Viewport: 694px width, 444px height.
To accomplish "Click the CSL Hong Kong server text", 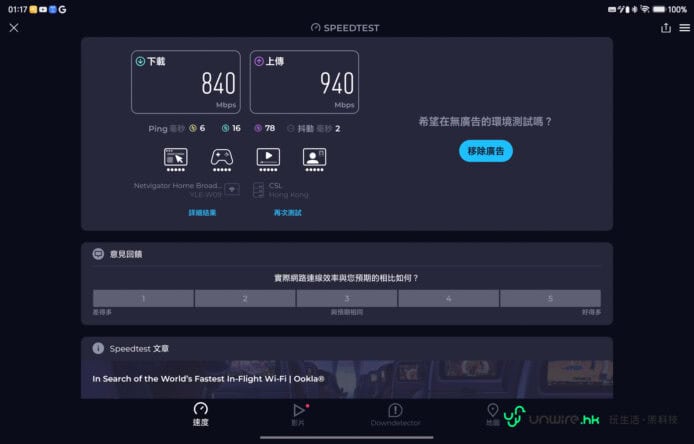I will (x=288, y=190).
